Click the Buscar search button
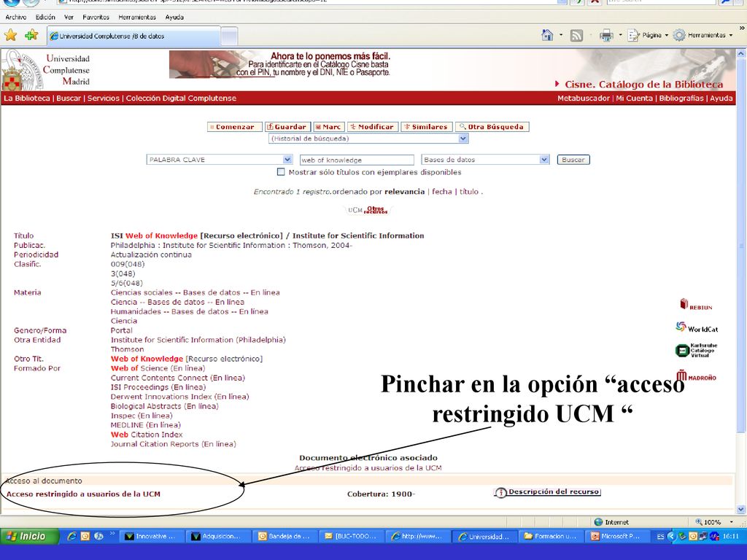 [573, 160]
